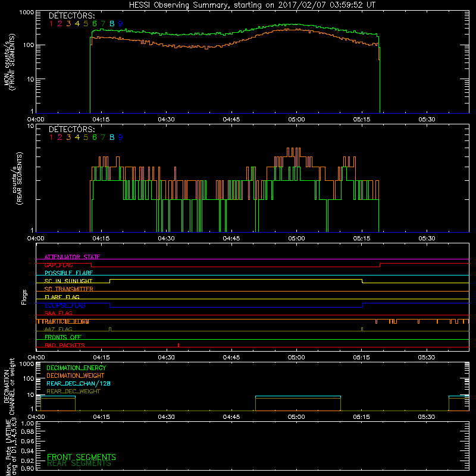Click detector number 3 in the front segments legend
The image size is (476, 476).
pos(68,23)
